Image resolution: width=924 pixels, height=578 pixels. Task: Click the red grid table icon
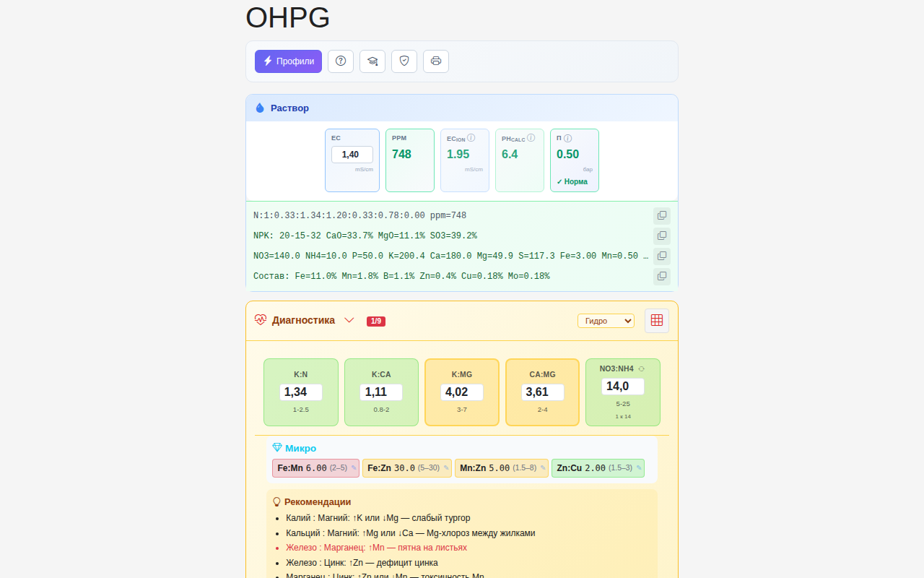click(x=657, y=320)
